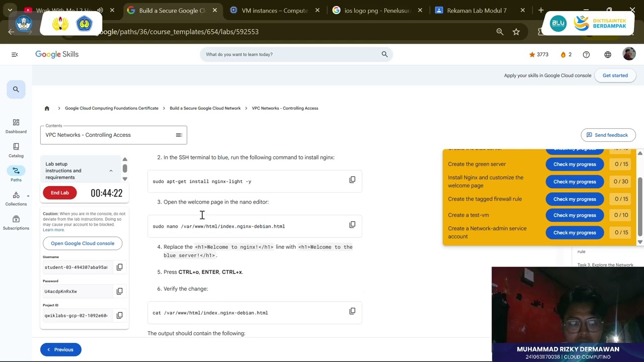The image size is (644, 362).
Task: Click the lab panel scroll-up arrow
Action: click(x=125, y=159)
